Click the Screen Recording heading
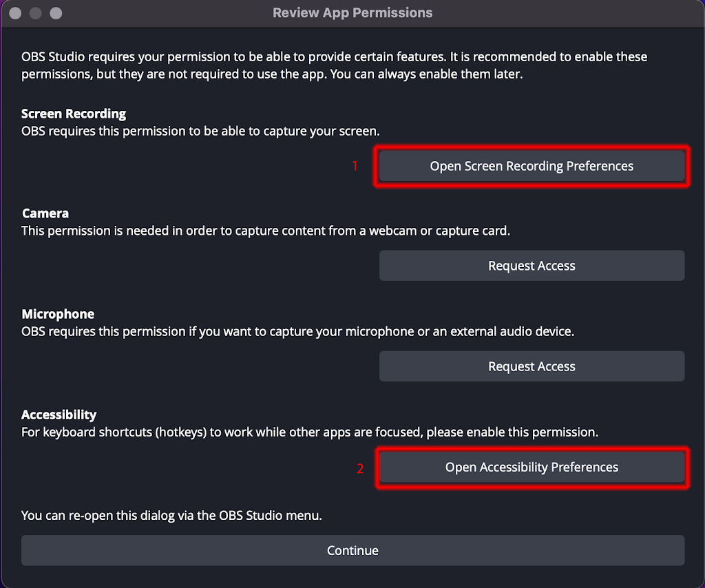This screenshot has height=588, width=705. point(74,114)
